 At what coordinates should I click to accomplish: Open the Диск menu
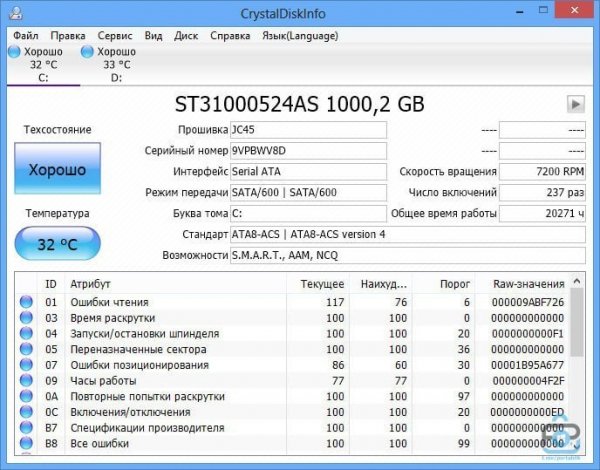point(186,36)
